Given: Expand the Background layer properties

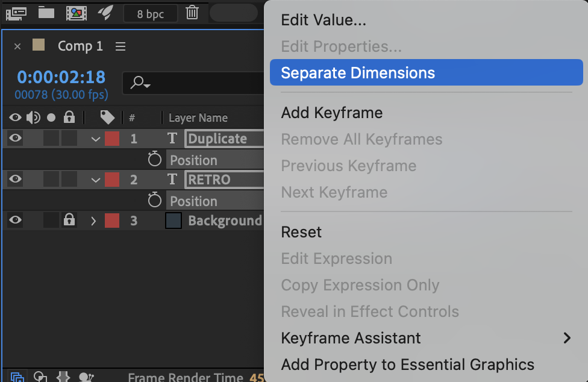Looking at the screenshot, I should coord(93,221).
